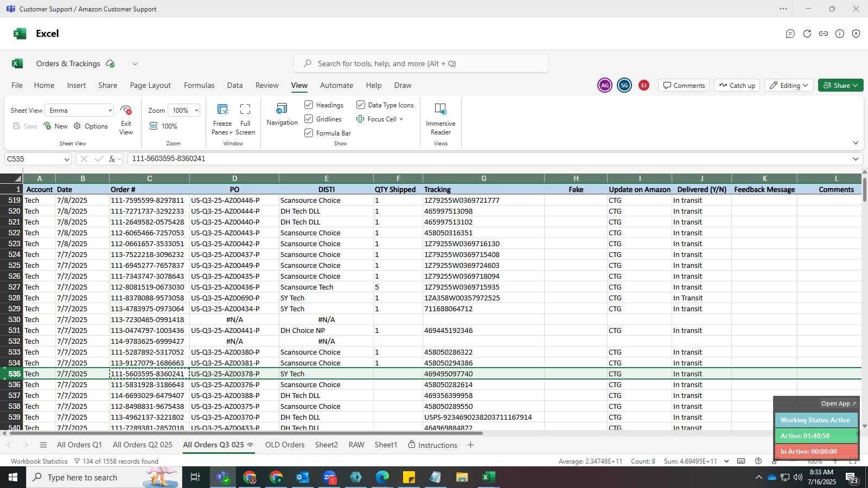Copy link with the chain icon
The width and height of the screenshot is (868, 488).
point(824,34)
